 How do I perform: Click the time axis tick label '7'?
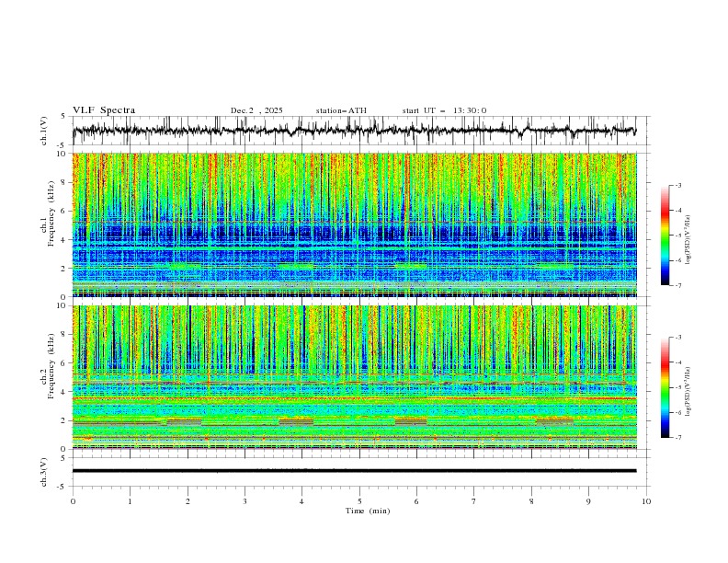(474, 501)
